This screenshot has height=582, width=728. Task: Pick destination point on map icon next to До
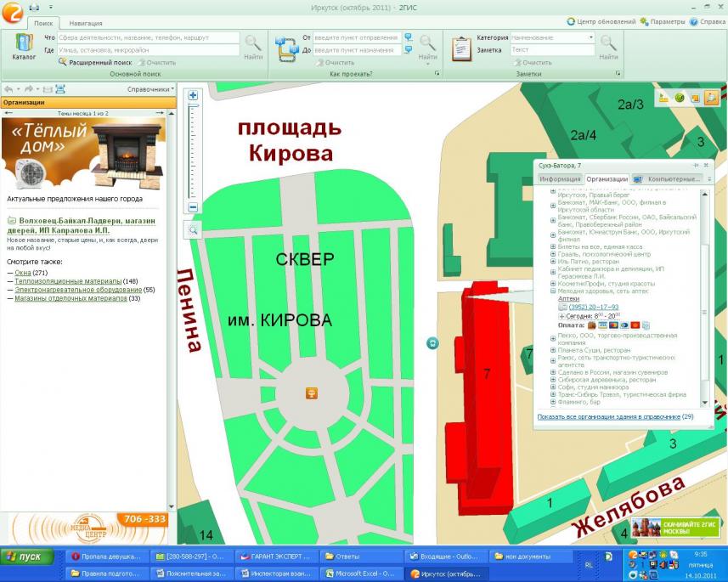click(408, 49)
